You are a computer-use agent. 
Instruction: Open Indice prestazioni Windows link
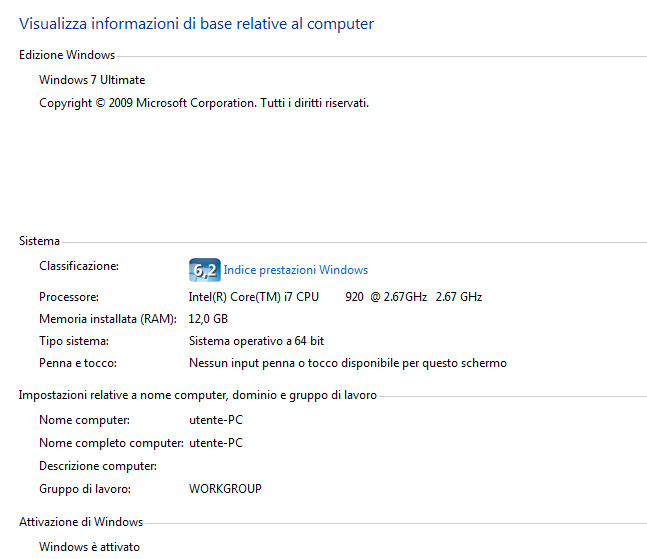[x=295, y=270]
